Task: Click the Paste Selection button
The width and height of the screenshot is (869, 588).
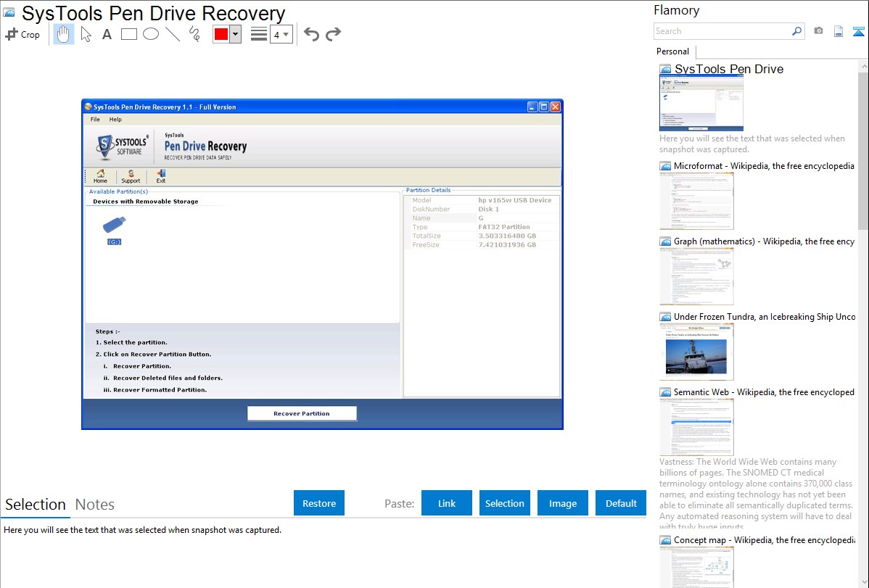Action: tap(505, 503)
